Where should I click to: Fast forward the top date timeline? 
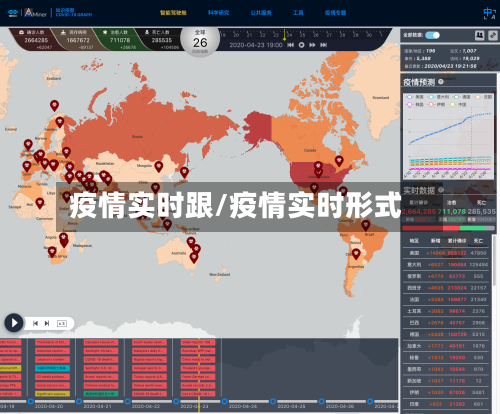[x=312, y=45]
